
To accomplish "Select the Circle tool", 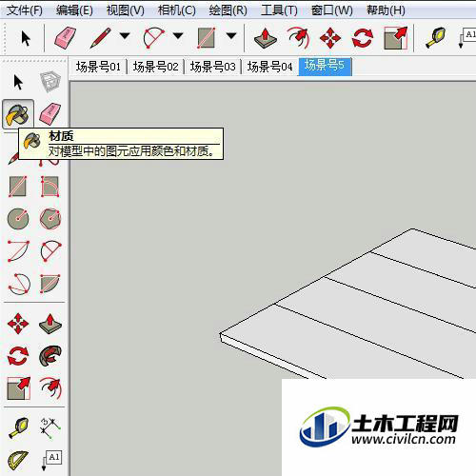I will click(x=18, y=218).
